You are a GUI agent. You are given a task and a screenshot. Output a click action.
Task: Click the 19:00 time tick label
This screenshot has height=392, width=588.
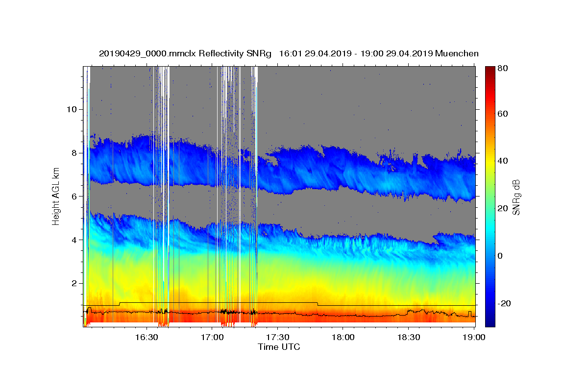474,338
